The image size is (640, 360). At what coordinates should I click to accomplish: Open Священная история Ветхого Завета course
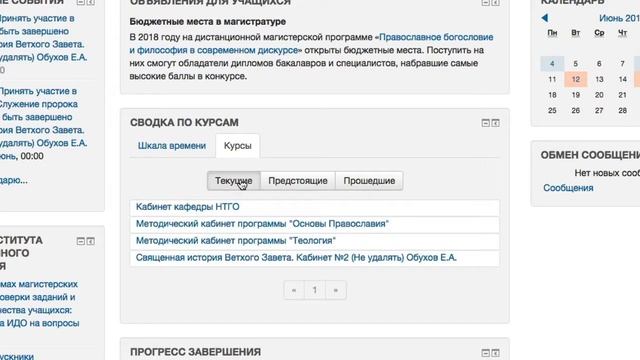tap(296, 258)
